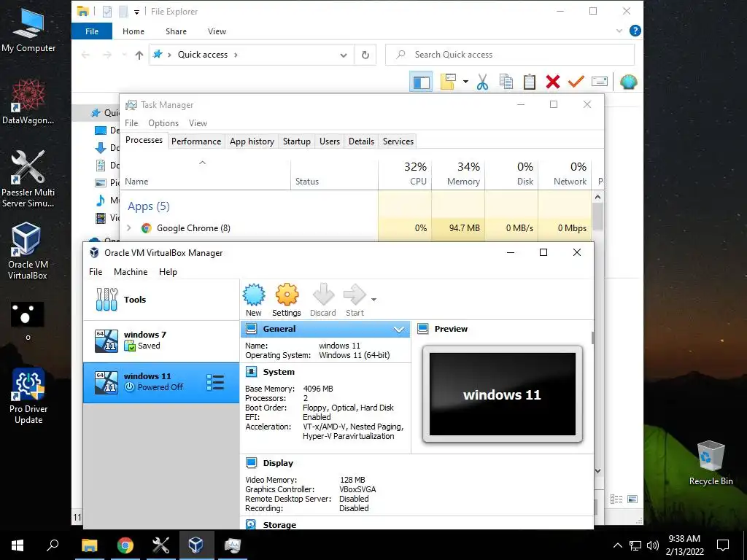Switch to the App history tab
747x560 pixels.
252,141
